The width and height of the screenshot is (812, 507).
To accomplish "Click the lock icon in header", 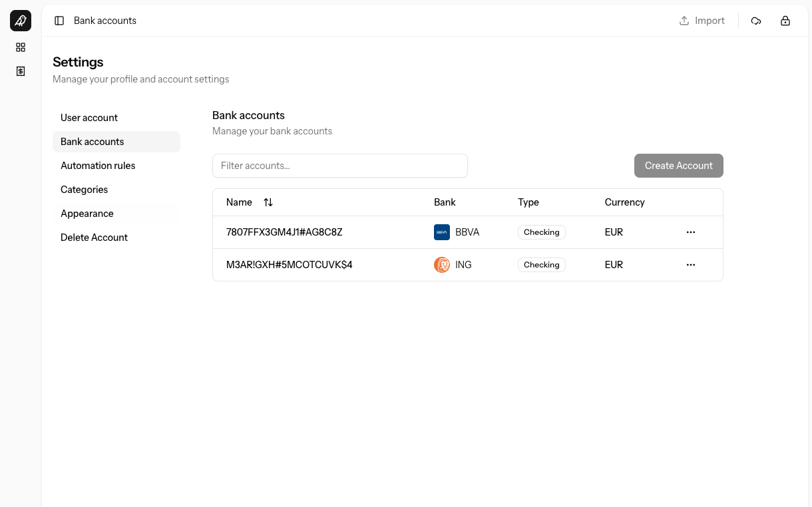I will point(785,21).
